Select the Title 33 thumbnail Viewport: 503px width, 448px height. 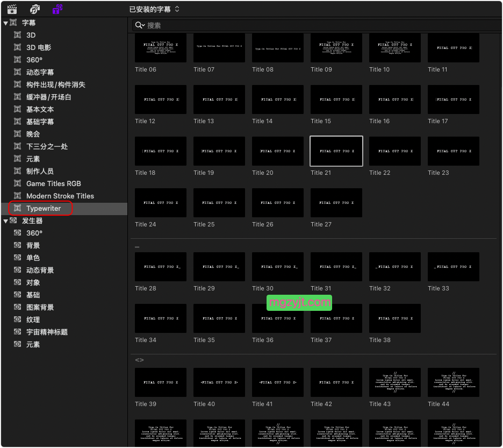(453, 267)
